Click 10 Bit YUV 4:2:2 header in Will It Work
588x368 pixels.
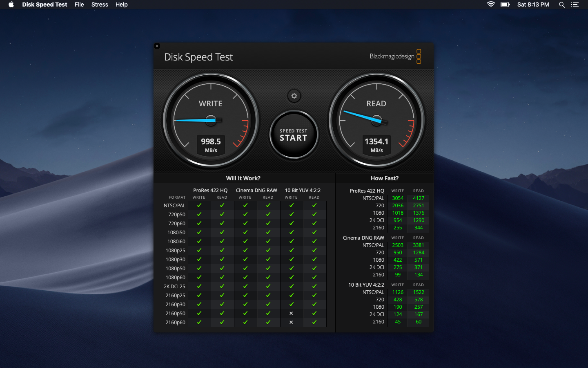(303, 191)
